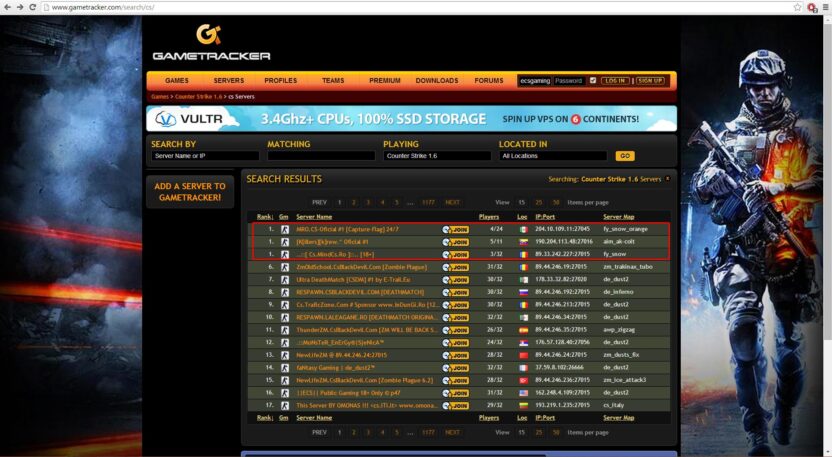Sort by IP:Port in top header

545,217
